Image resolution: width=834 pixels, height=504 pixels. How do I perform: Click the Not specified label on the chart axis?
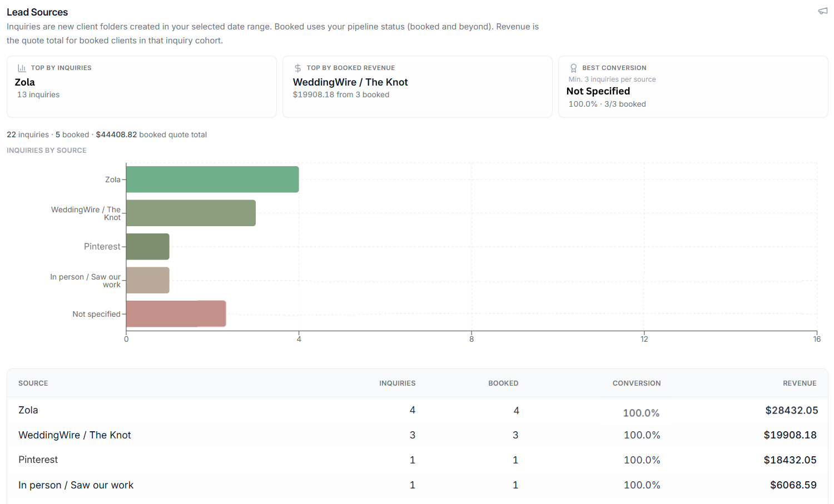tap(96, 314)
